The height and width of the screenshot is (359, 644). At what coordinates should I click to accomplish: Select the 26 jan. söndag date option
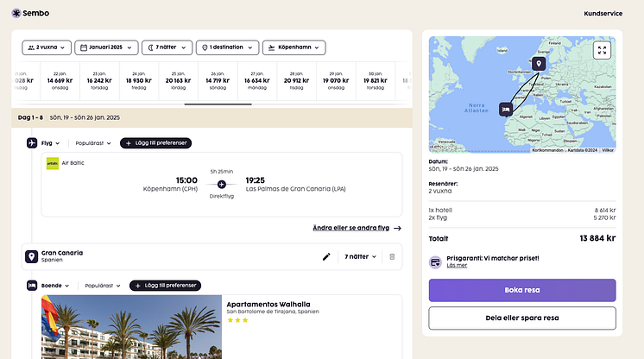218,80
